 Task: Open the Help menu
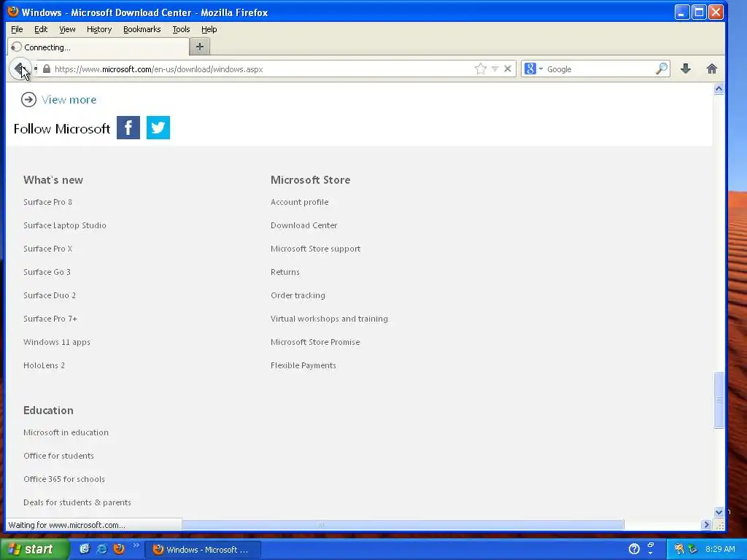coord(209,29)
